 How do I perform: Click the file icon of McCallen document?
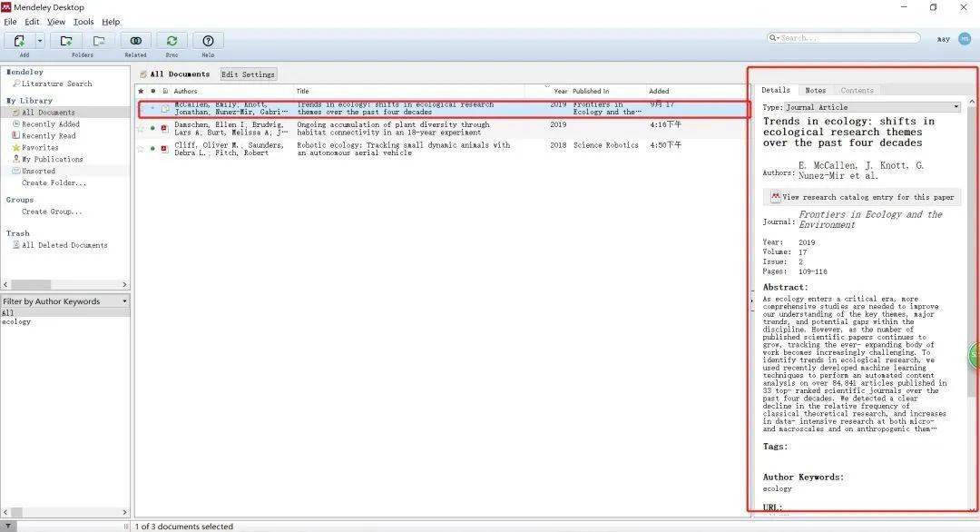click(165, 109)
